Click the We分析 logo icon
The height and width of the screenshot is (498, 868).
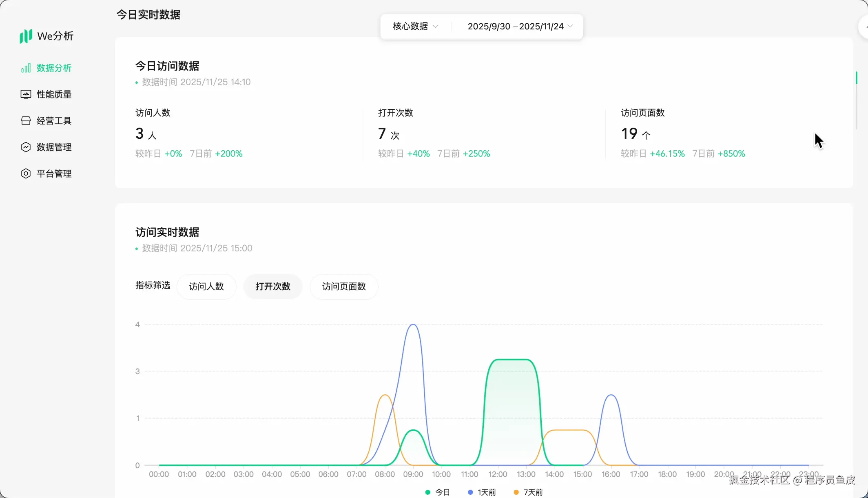click(x=26, y=36)
